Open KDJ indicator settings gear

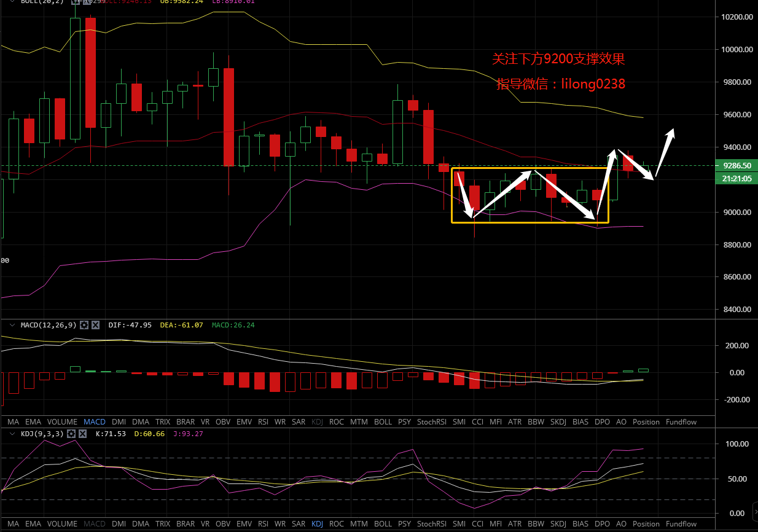71,434
